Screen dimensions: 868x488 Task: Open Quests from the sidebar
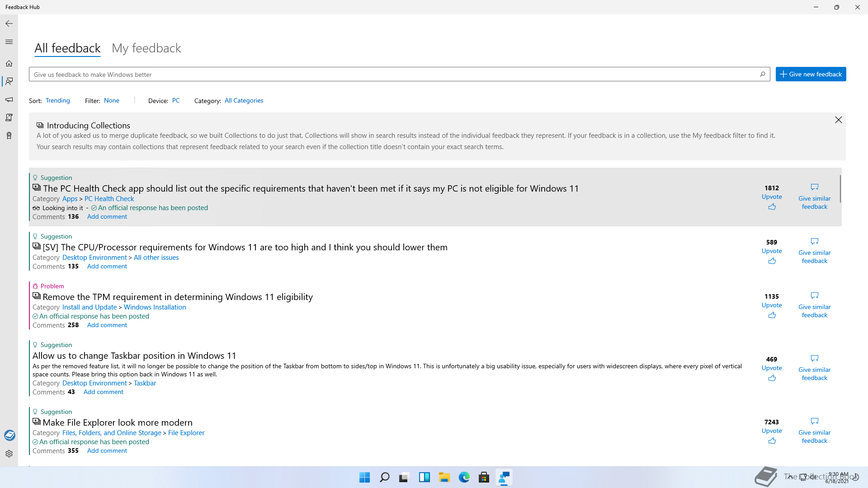click(9, 117)
